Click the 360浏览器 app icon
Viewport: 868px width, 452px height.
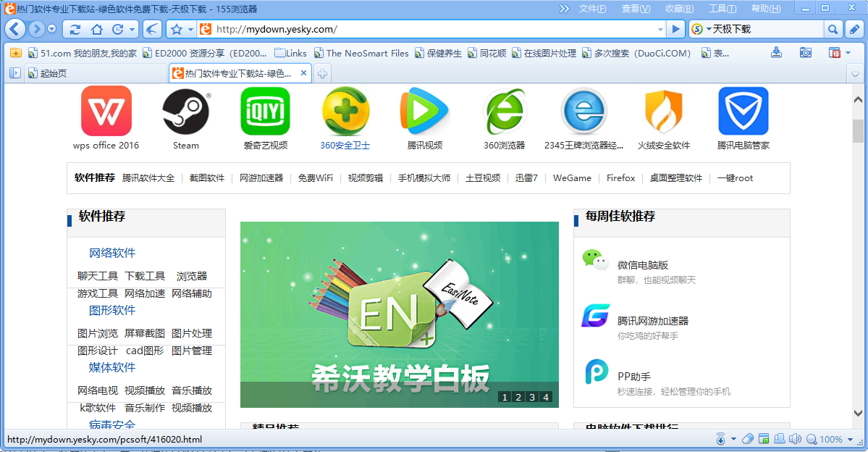[x=505, y=111]
